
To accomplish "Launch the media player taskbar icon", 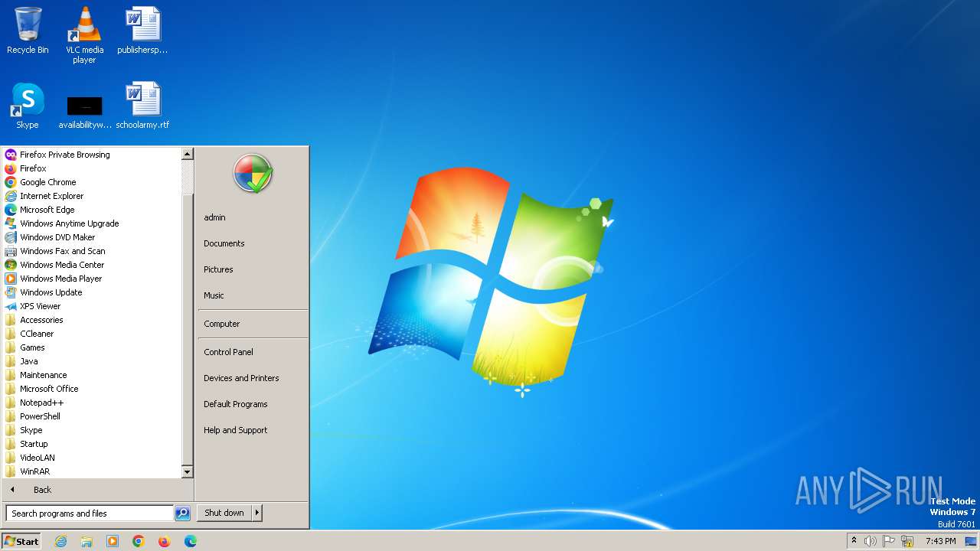I will coord(113,541).
